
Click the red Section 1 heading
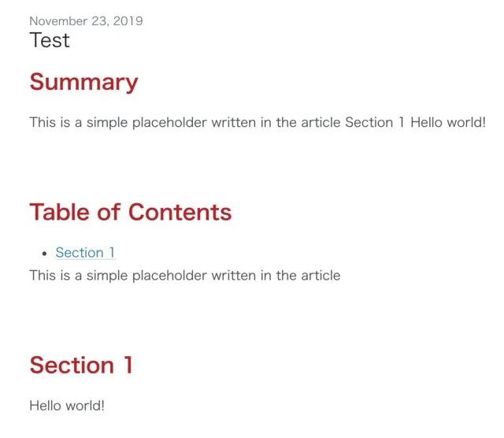pos(81,365)
